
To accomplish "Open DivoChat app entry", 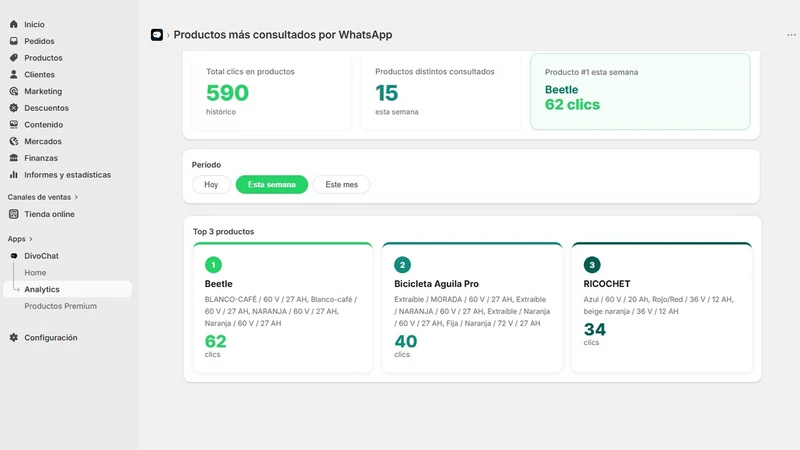I will (x=41, y=256).
